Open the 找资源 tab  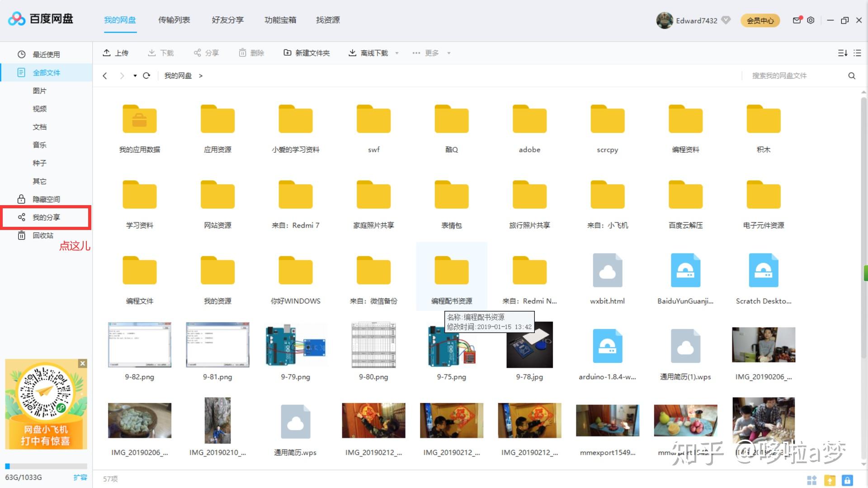(328, 20)
